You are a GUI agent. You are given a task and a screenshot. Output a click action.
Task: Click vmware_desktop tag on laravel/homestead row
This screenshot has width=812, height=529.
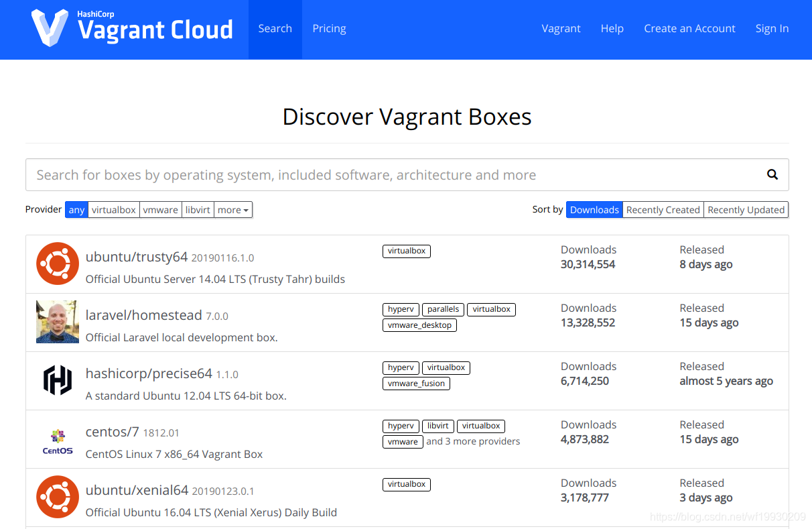click(419, 325)
